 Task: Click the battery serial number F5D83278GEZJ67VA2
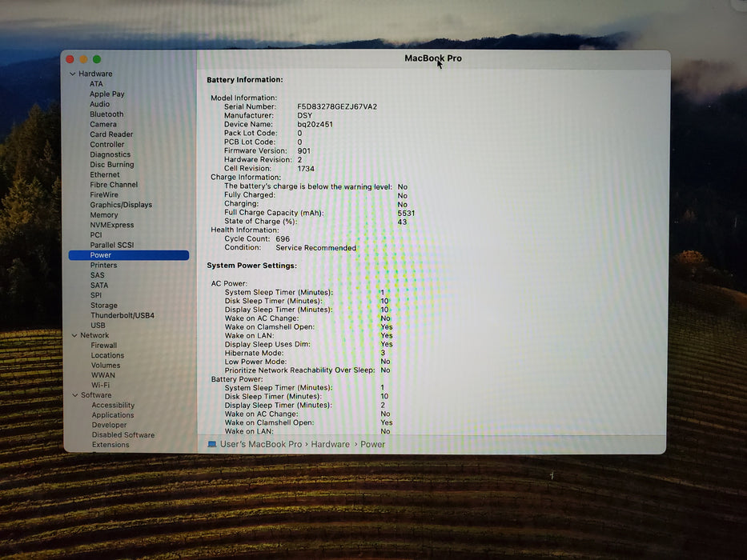pos(337,106)
